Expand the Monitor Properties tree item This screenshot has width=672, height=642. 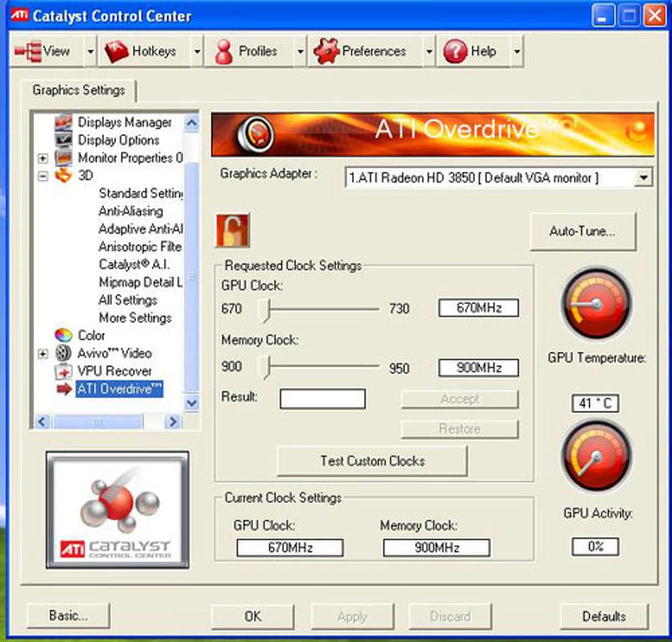tap(43, 158)
